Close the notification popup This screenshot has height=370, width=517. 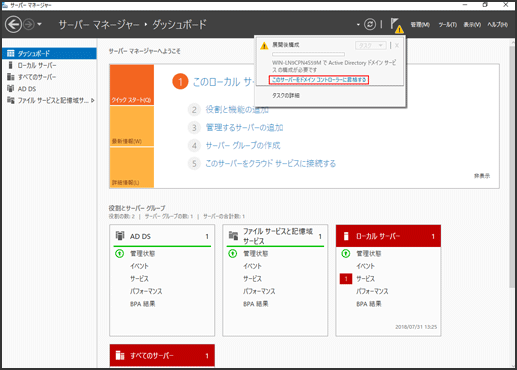point(397,45)
